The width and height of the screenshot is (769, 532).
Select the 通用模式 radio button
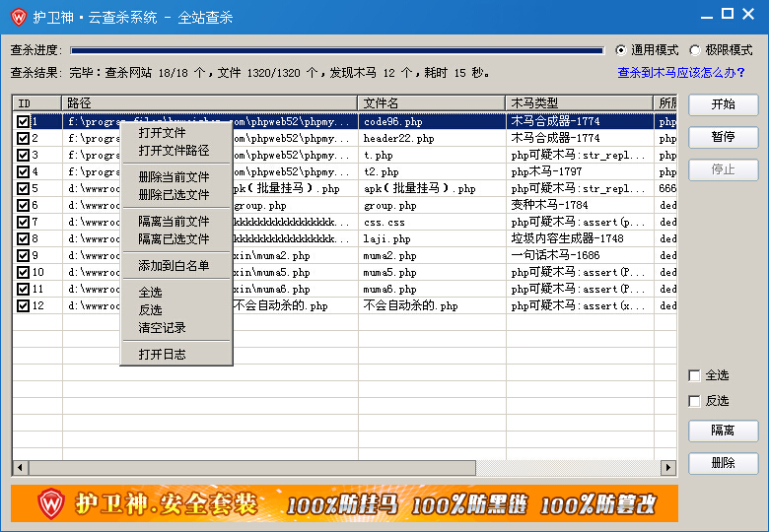[621, 50]
